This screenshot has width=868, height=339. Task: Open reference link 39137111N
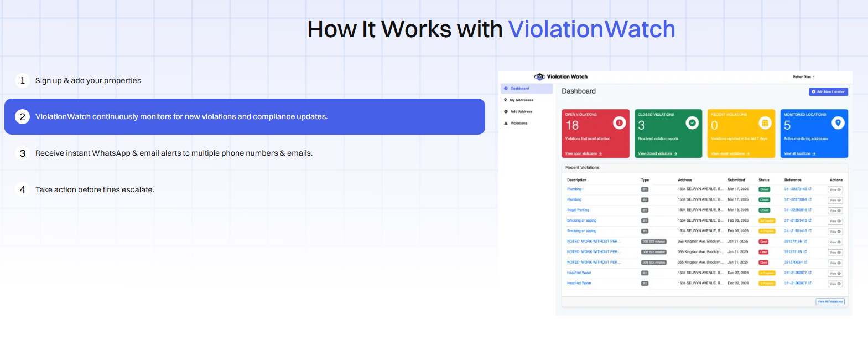[793, 252]
